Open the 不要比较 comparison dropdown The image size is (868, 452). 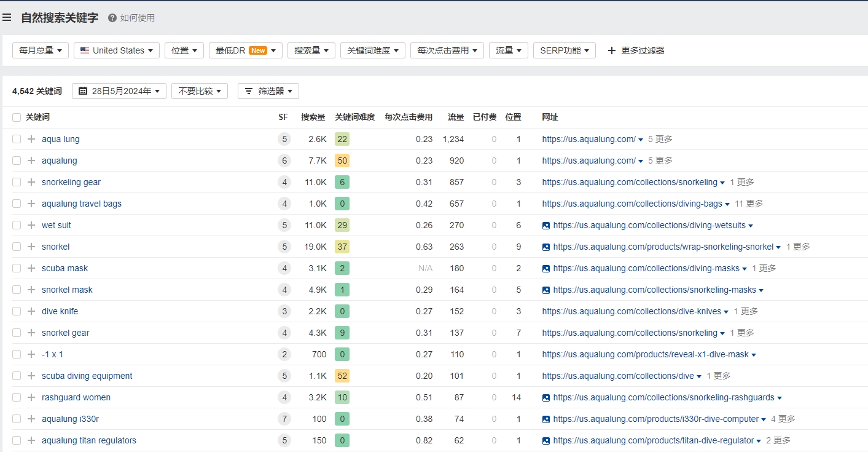coord(200,91)
